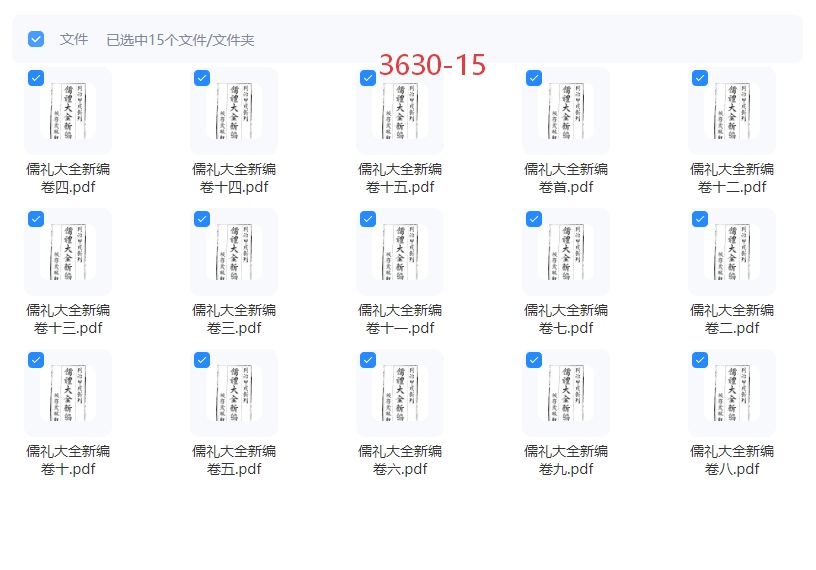Screen dimensions: 816x570
Task: Toggle checkbox on 儒礼大全新编卷十三.pdf
Action: (x=36, y=219)
